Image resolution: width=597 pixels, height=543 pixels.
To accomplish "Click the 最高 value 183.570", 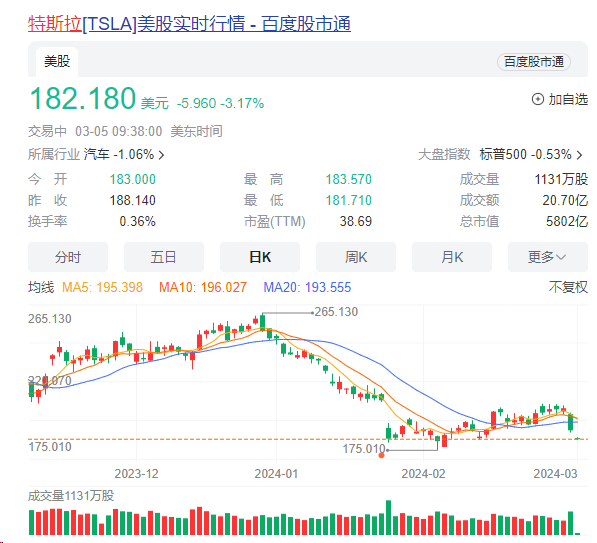I will coord(349,179).
